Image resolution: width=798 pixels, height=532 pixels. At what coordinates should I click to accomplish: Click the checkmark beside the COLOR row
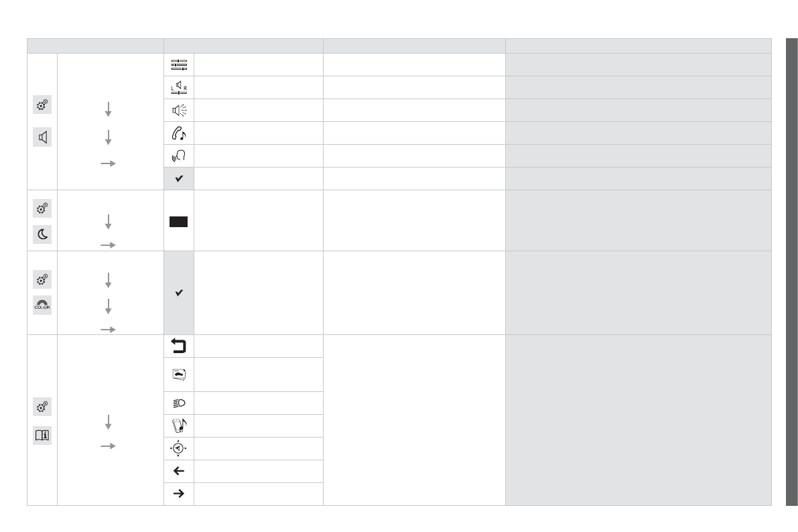click(x=179, y=293)
